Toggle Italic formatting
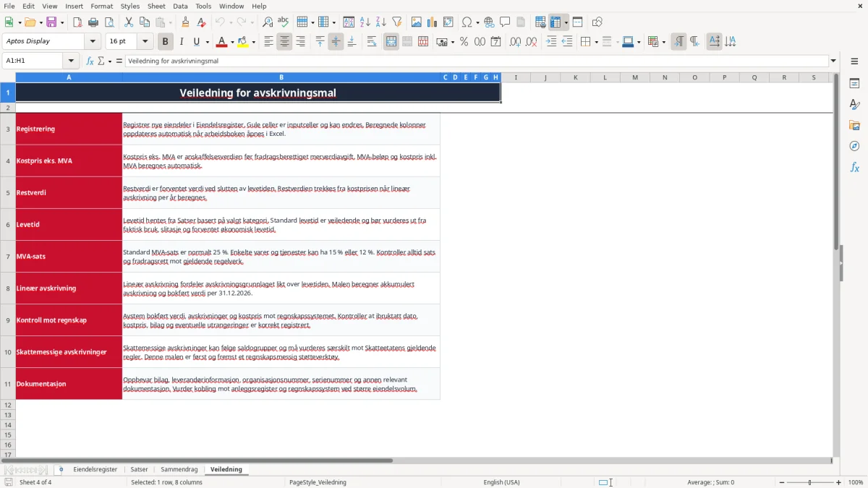 point(182,42)
